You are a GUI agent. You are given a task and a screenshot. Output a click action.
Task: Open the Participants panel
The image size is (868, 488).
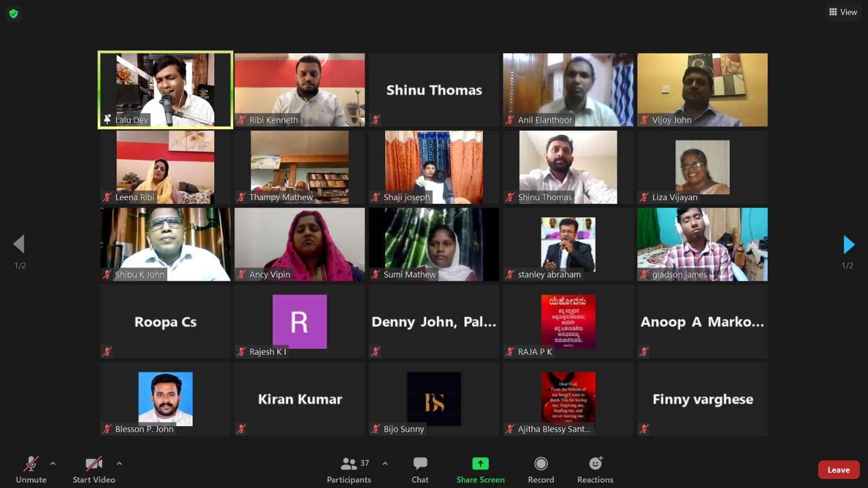349,470
